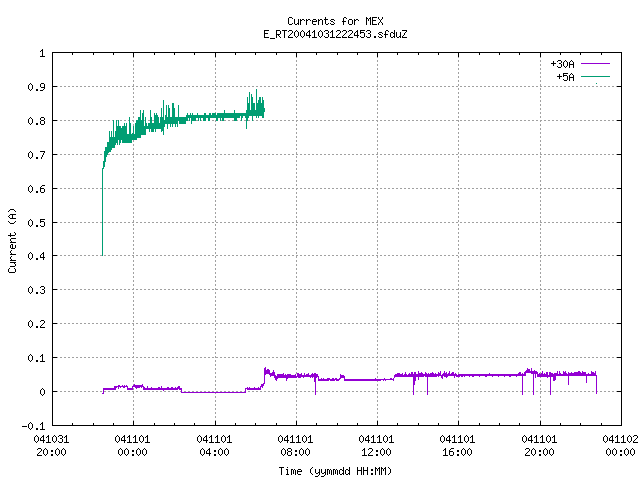Click the x-axis label 041101 20:00
The height and width of the screenshot is (480, 640).
coord(539,446)
